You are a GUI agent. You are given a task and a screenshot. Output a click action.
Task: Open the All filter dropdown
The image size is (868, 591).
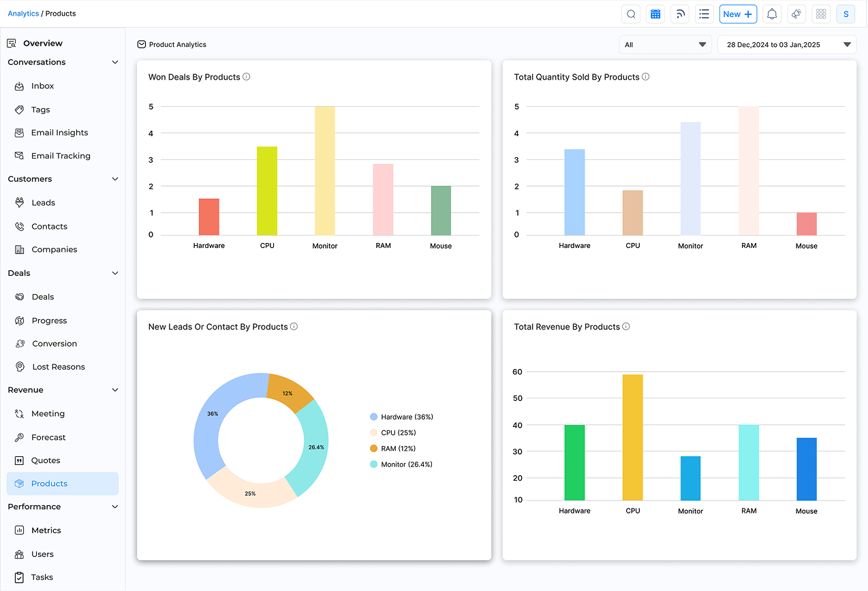click(665, 44)
